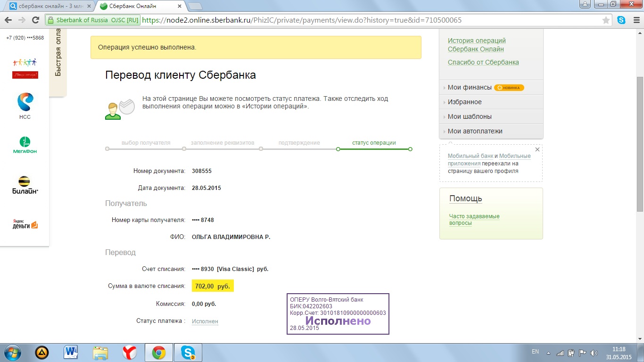Click the Исполнен payment status link
The image size is (644, 362).
coord(205,321)
